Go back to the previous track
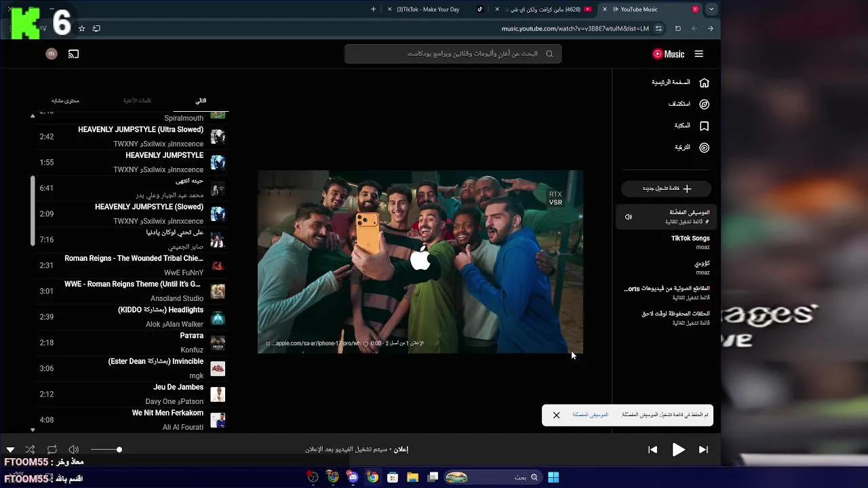Viewport: 868px width, 488px height. pos(652,449)
